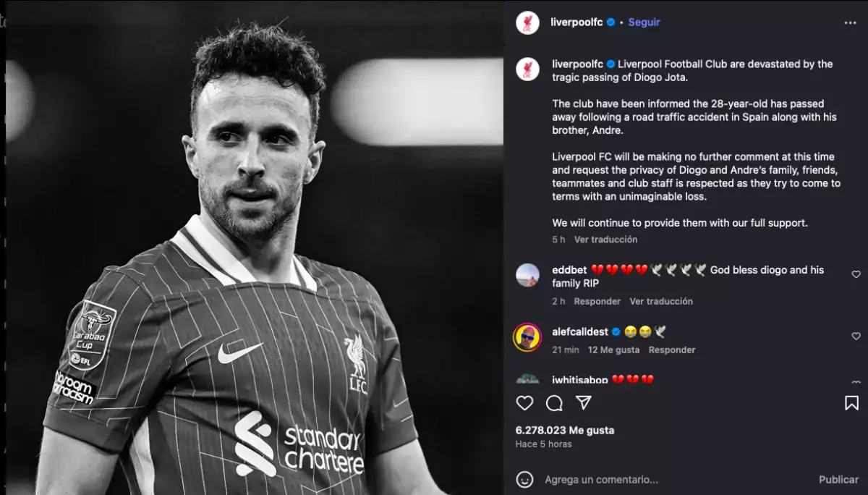Open eddbet's profile picture
Viewport: 868px width, 495px height.
click(x=527, y=275)
